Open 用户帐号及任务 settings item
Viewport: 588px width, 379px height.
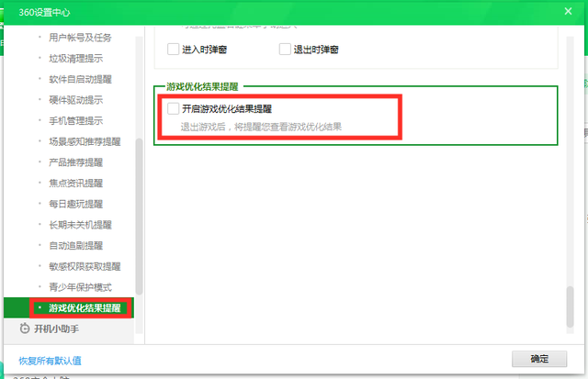click(80, 38)
